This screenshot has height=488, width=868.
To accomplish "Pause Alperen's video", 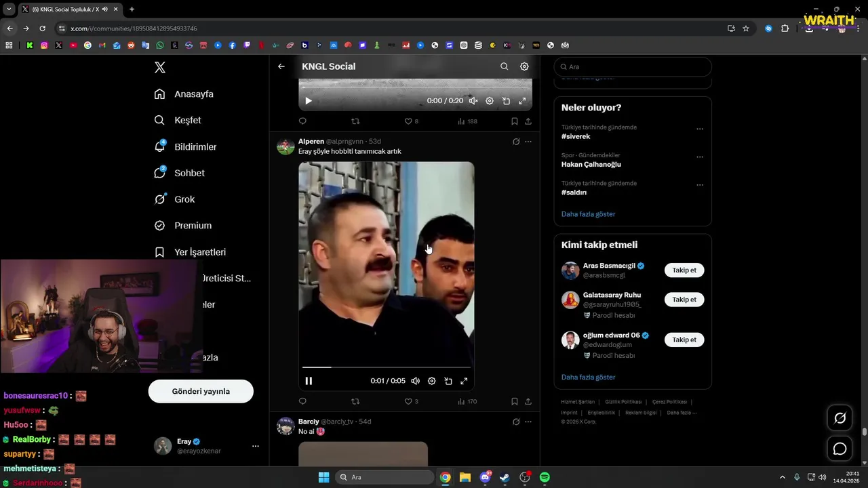I will pyautogui.click(x=309, y=381).
